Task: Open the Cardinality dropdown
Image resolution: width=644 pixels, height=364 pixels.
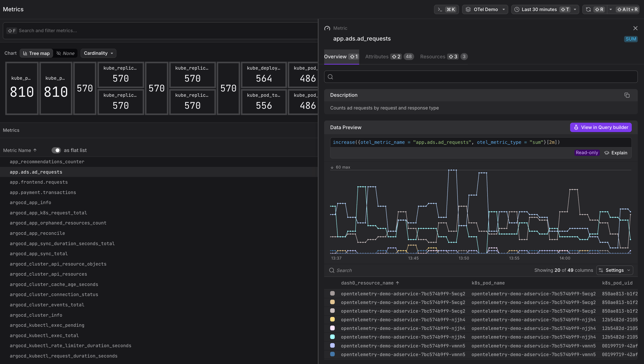Action: [x=98, y=53]
